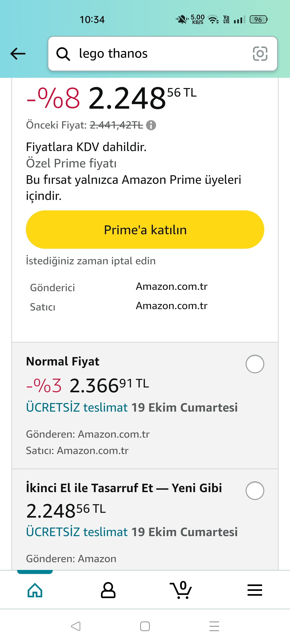
Task: Tap Amazon.com.tr next to Satıcı
Action: 172,306
